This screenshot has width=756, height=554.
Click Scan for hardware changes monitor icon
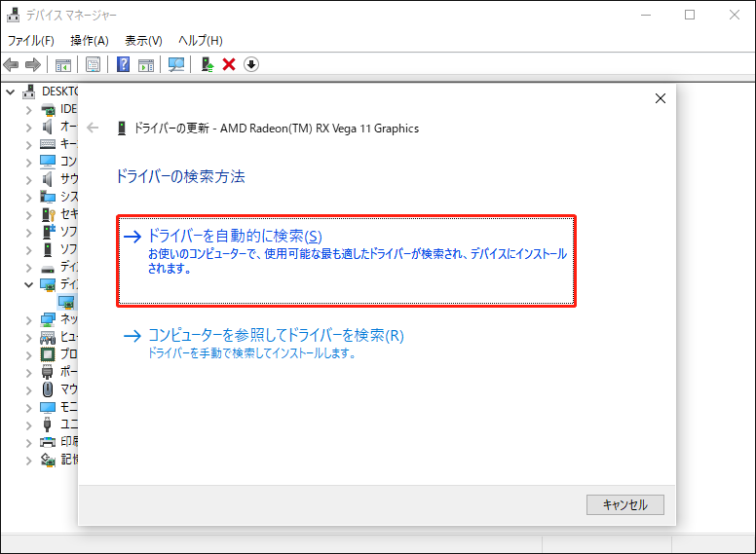176,64
